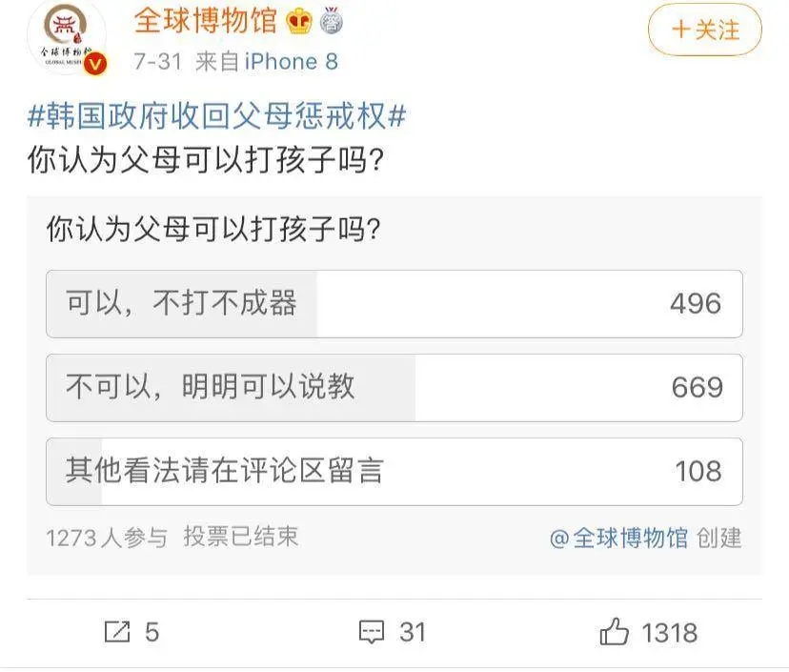Click the 来自 iPhone 8 source text
This screenshot has height=672, width=789.
[267, 62]
